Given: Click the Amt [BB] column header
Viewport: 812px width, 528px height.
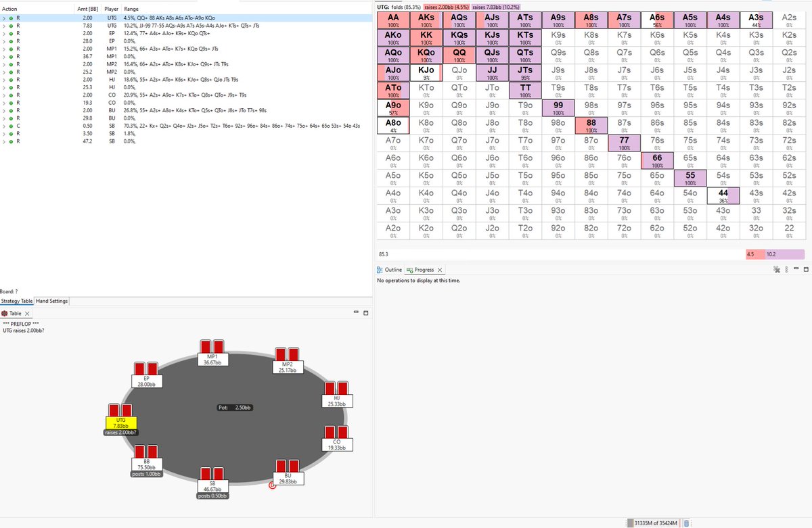Looking at the screenshot, I should [87, 9].
